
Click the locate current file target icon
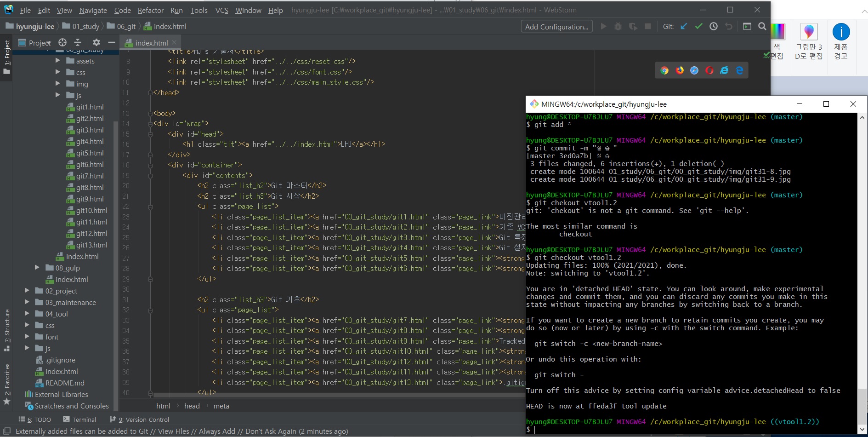pyautogui.click(x=62, y=42)
